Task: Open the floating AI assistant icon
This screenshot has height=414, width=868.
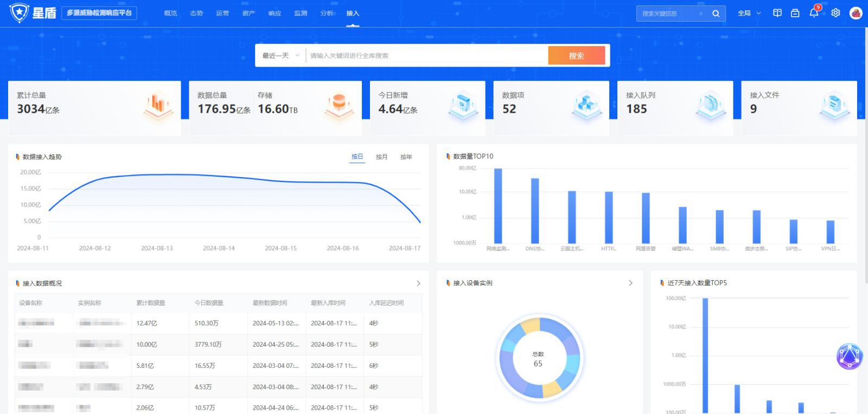Action: pyautogui.click(x=849, y=357)
